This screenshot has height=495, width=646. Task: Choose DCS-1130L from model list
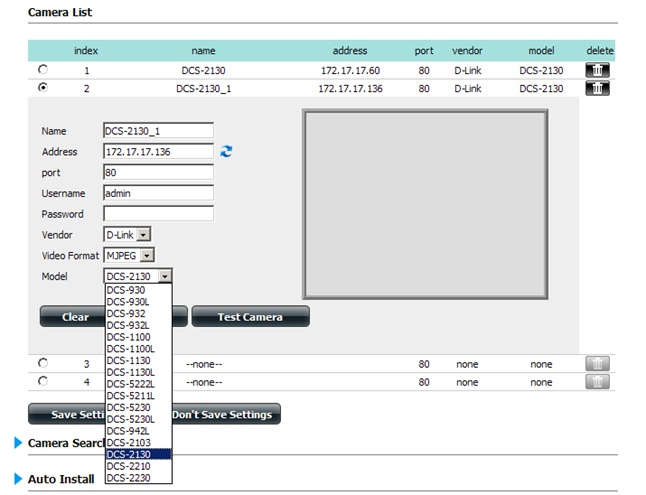click(x=138, y=372)
